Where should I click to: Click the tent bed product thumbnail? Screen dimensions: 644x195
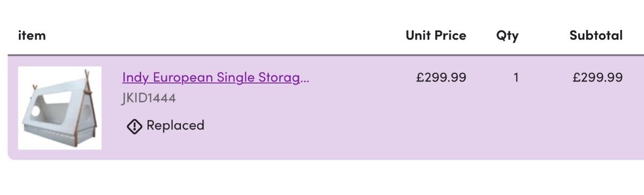point(60,108)
